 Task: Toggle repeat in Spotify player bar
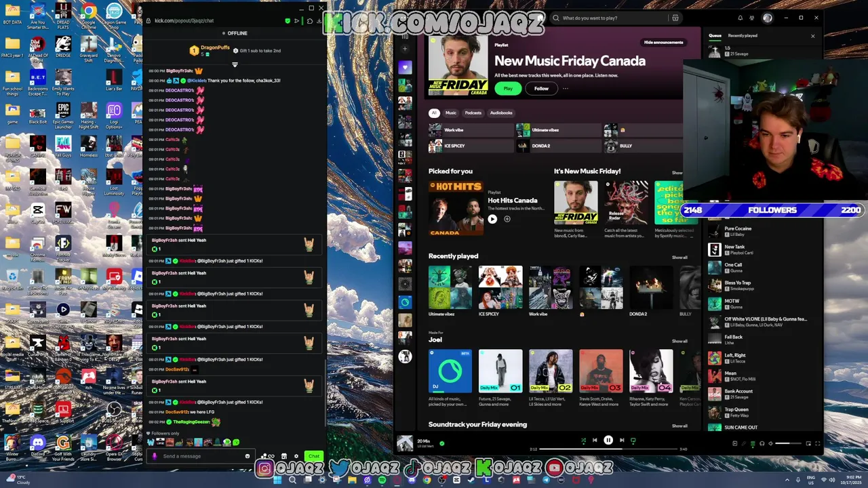[x=633, y=441]
